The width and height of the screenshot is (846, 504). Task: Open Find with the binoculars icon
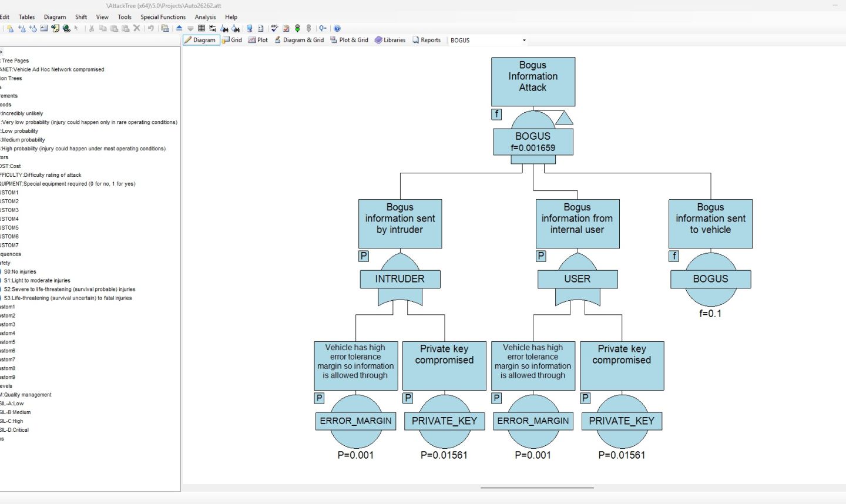click(224, 28)
